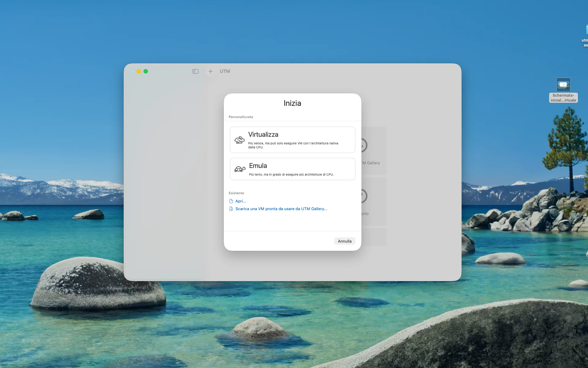Click the file icon beside the Scarica link
The image size is (588, 368).
(231, 208)
